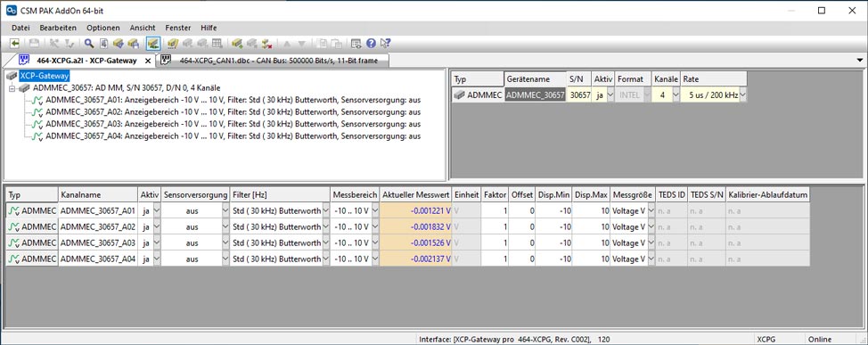The image size is (868, 345).
Task: Click the device icon in the ADMMEC device row
Action: 460,94
